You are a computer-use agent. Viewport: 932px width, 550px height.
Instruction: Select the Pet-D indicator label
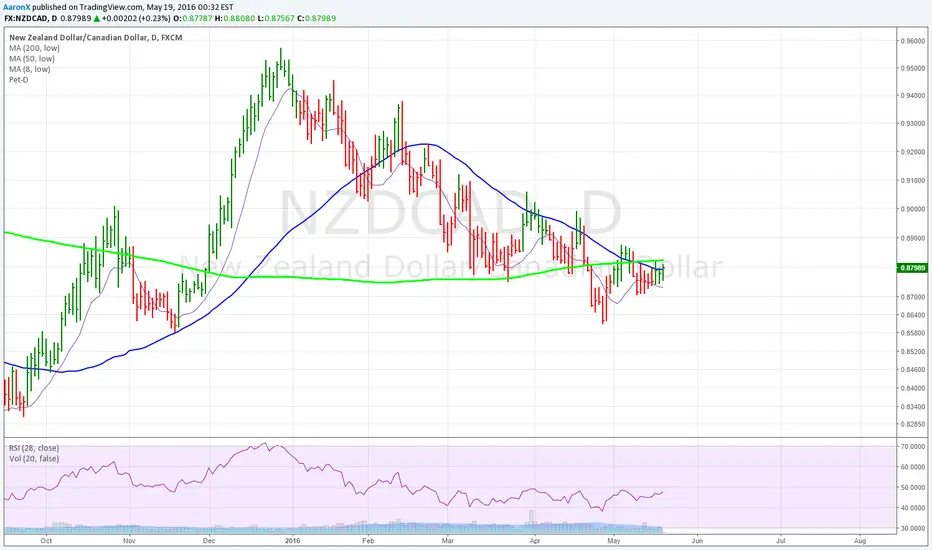pyautogui.click(x=18, y=79)
